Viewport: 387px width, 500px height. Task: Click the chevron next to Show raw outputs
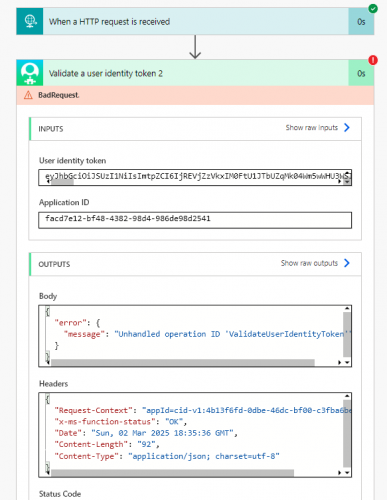pyautogui.click(x=347, y=263)
